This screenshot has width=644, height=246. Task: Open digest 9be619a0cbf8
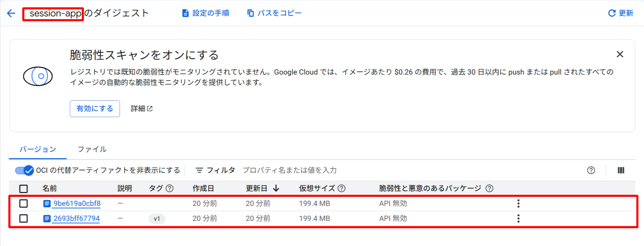[77, 203]
